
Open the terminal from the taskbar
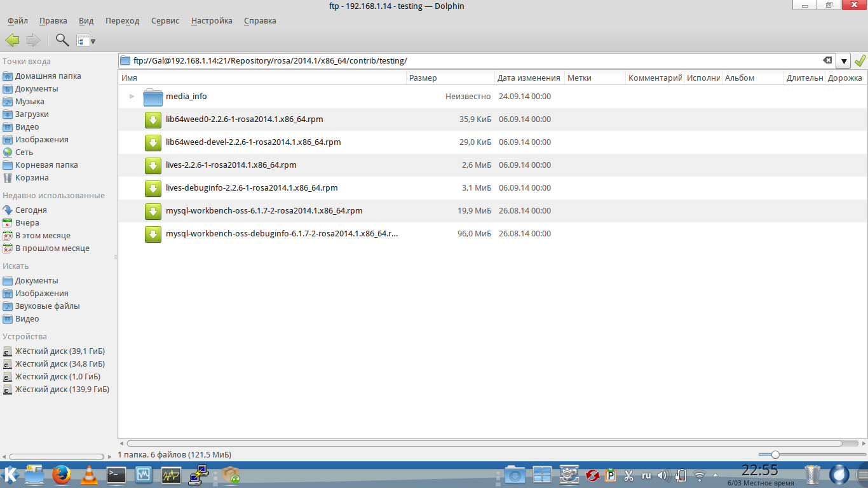coord(116,475)
